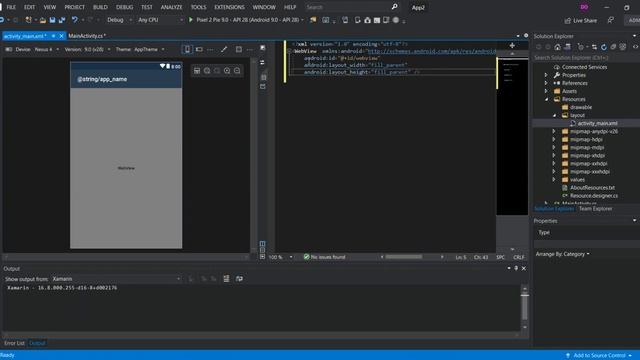Click the split editor plus icon
Screen dimensions: 640x360
point(512,45)
